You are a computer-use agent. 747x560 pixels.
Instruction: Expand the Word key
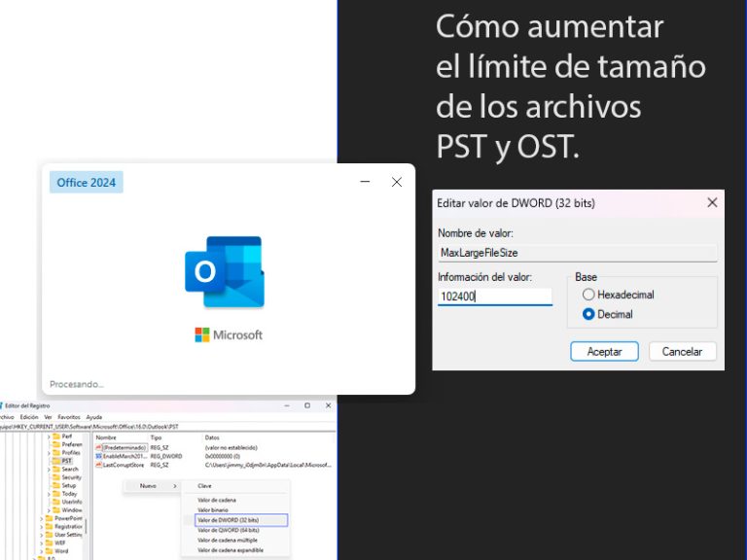pos(42,551)
